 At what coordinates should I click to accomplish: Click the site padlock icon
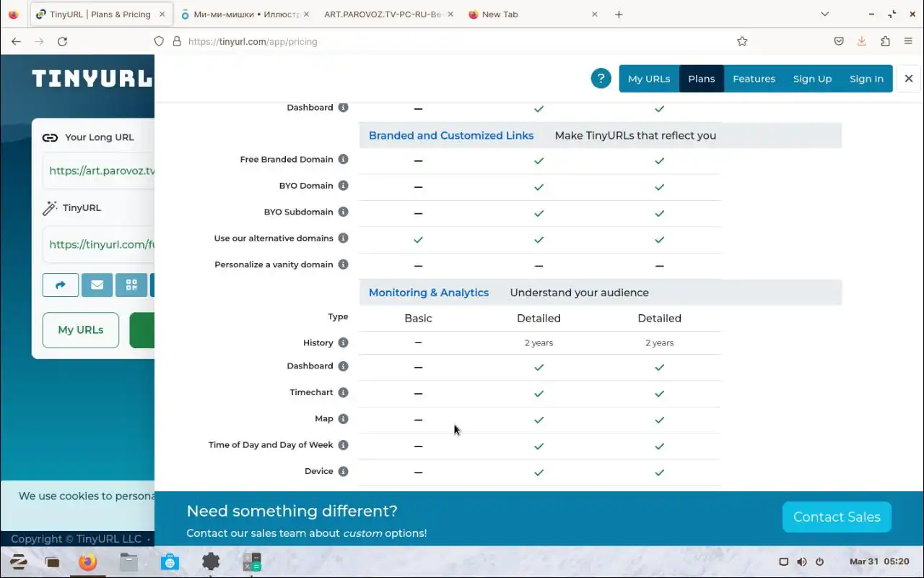[x=177, y=41]
